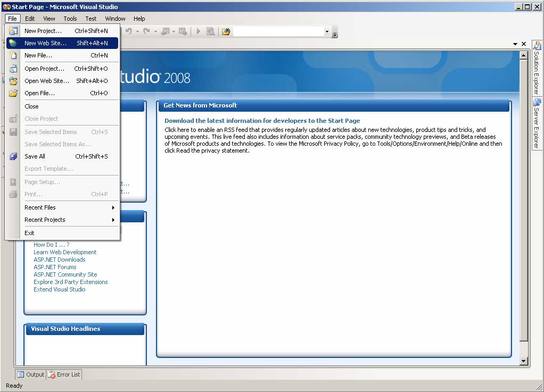544x392 pixels.
Task: Open the Navigate Backward dropdown arrow
Action: point(174,31)
